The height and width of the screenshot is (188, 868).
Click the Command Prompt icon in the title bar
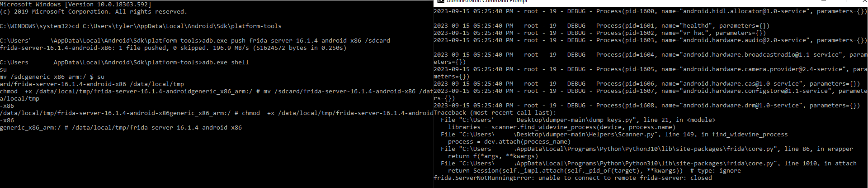[x=440, y=1]
